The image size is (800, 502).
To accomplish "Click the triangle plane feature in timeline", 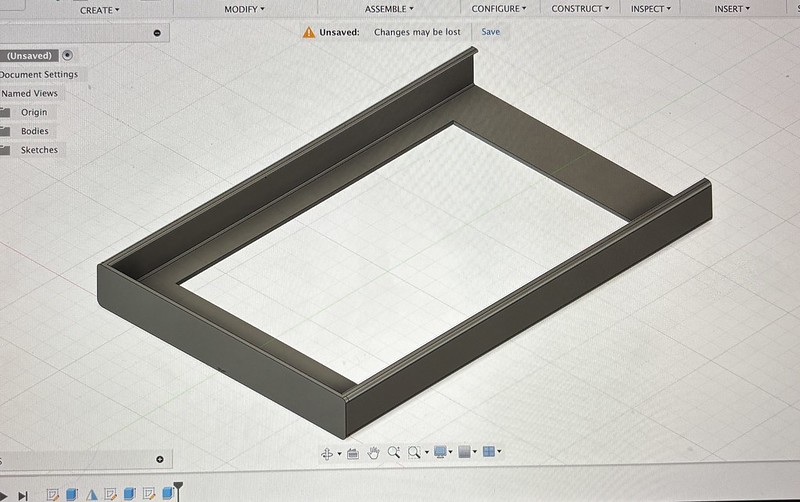I will (x=92, y=494).
